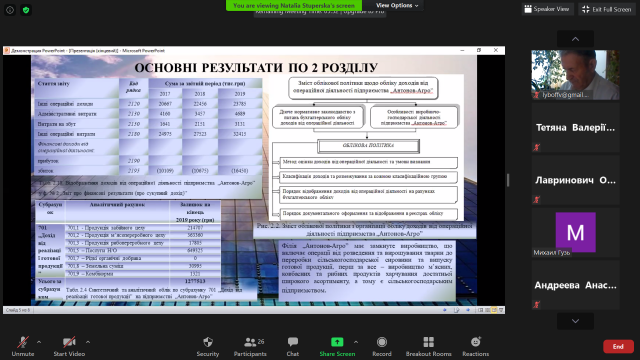Select the lyboffv@gmail video thumbnail
Screen dimensions: 640x360
point(575,75)
